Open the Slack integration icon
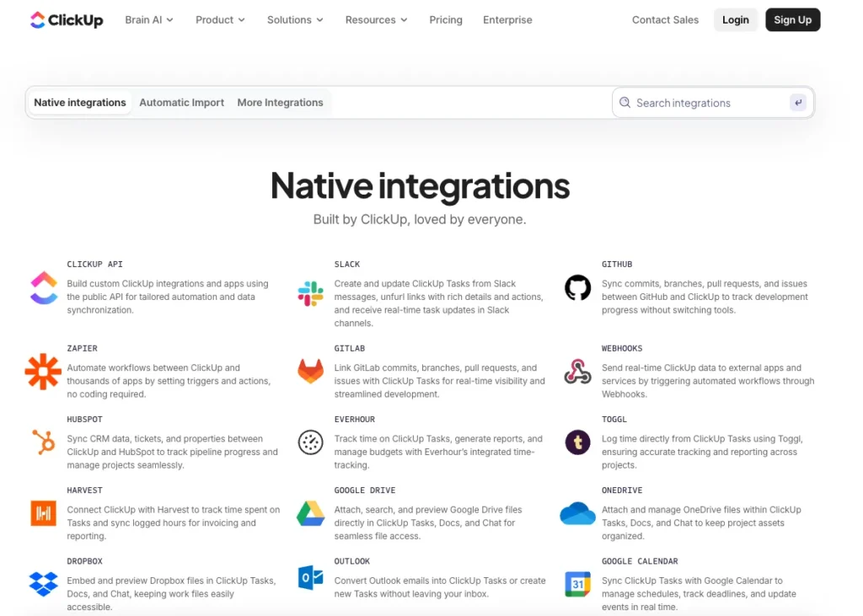The image size is (863, 616). [310, 293]
